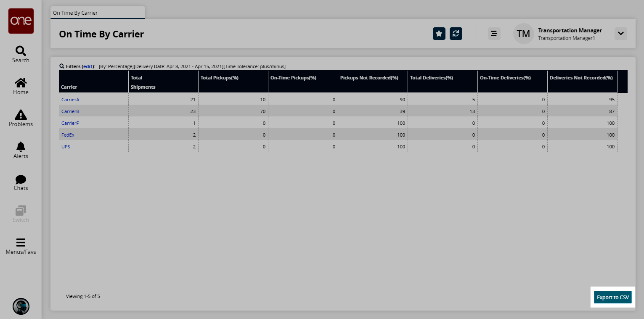The height and width of the screenshot is (319, 644).
Task: Open the assistant avatar icon at bottom-left
Action: point(21,306)
